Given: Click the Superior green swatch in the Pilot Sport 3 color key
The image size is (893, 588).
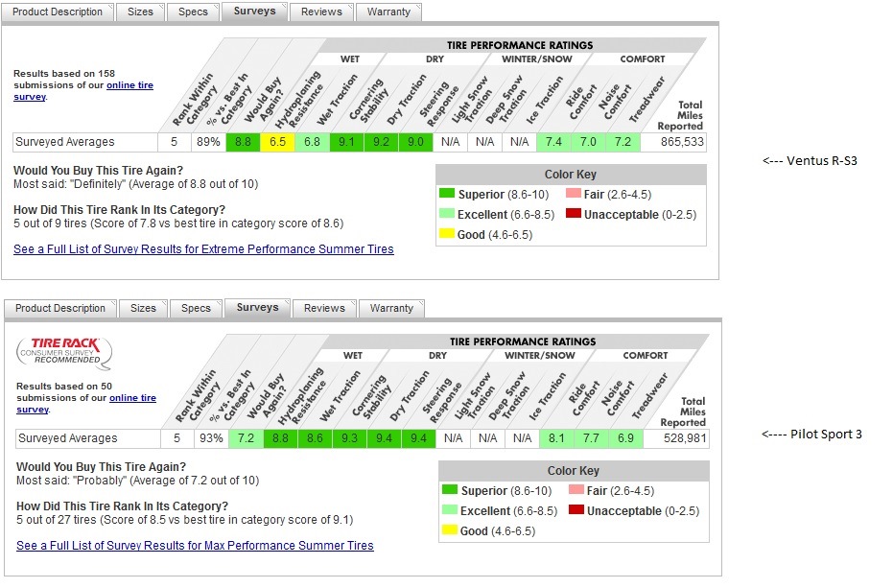Looking at the screenshot, I should (450, 489).
